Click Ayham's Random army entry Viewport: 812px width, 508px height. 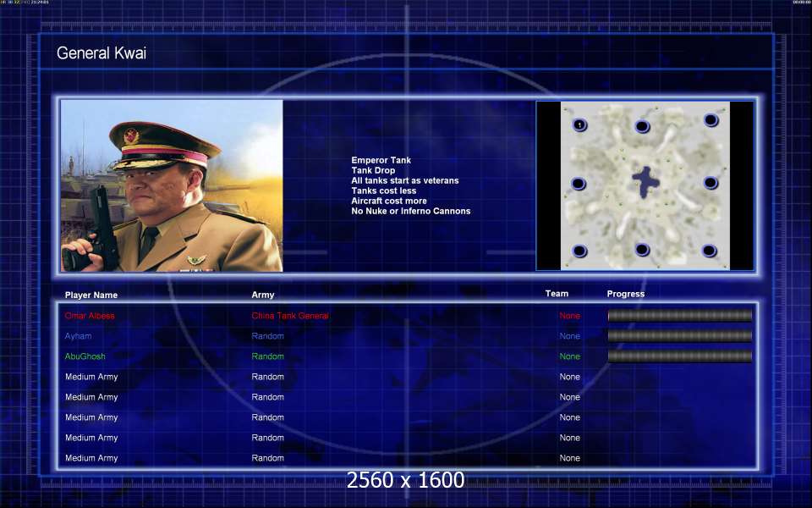point(268,336)
